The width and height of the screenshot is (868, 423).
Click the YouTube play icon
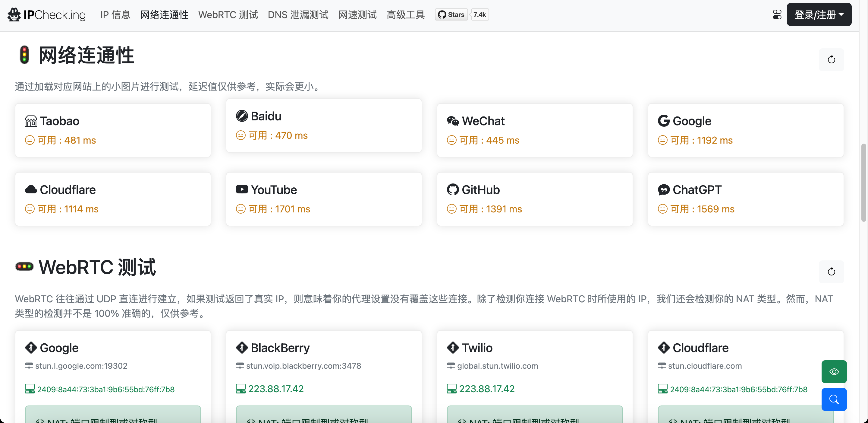point(242,189)
